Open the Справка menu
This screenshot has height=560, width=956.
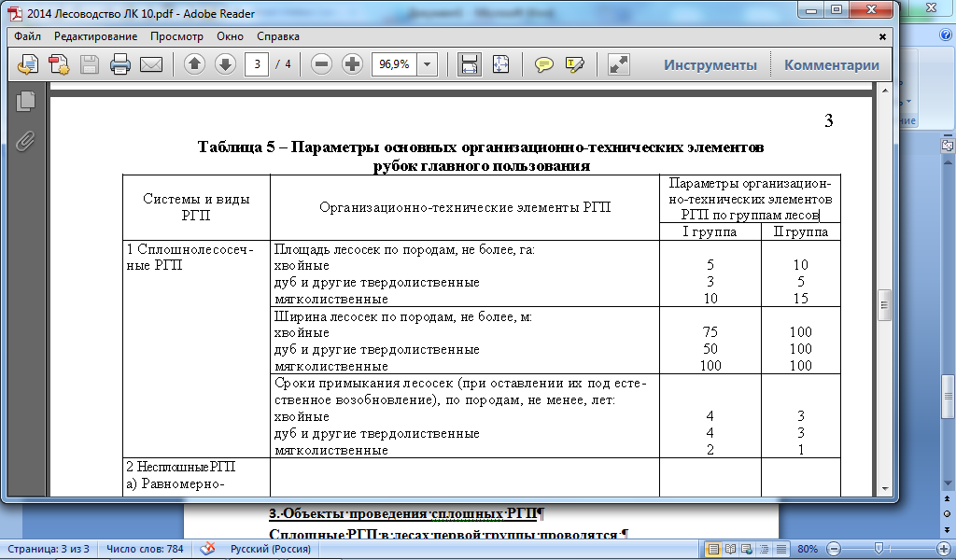tap(278, 36)
